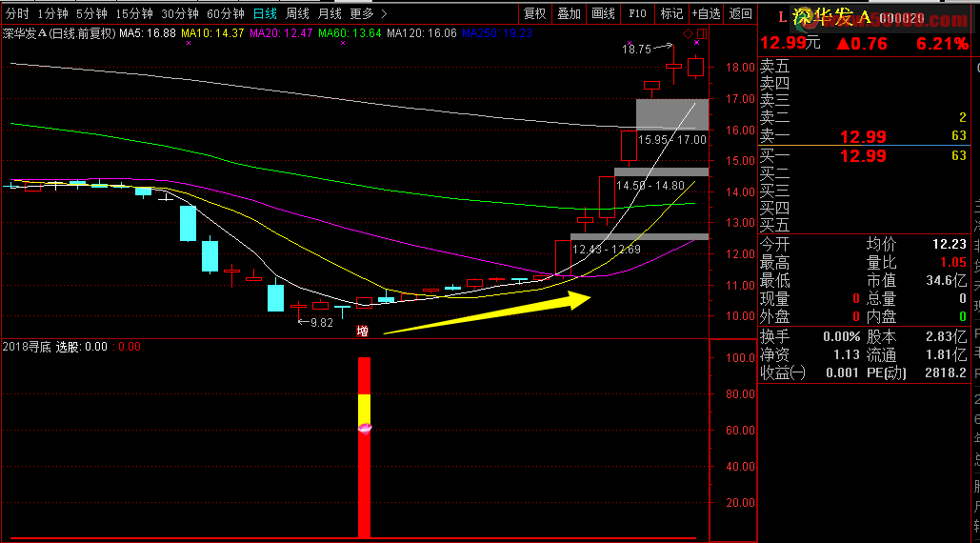Click the MA20: 12.47 indicator label
Screen dimensions: 980x543
pyautogui.click(x=281, y=33)
